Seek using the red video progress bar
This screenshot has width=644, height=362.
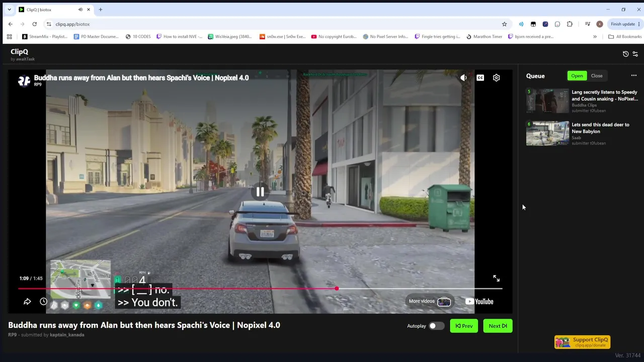[260, 289]
